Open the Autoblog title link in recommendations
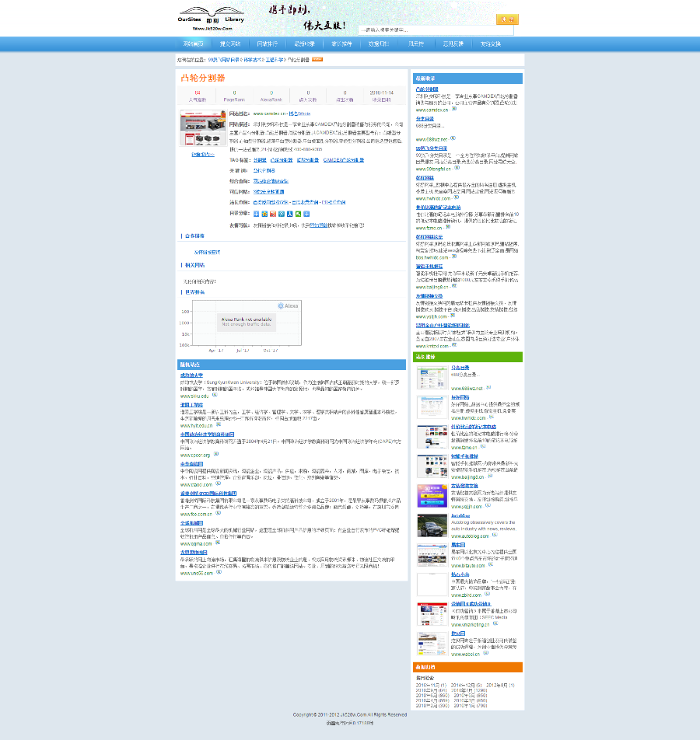 pyautogui.click(x=460, y=515)
